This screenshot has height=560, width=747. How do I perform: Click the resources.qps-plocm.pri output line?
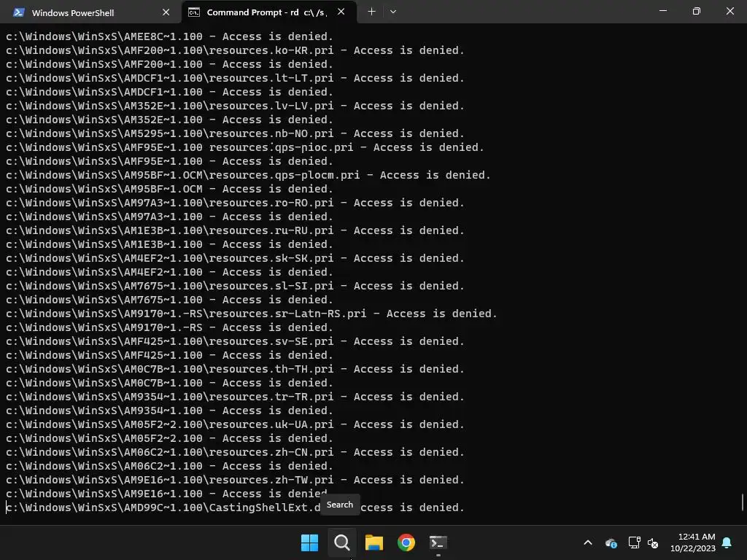coord(248,175)
